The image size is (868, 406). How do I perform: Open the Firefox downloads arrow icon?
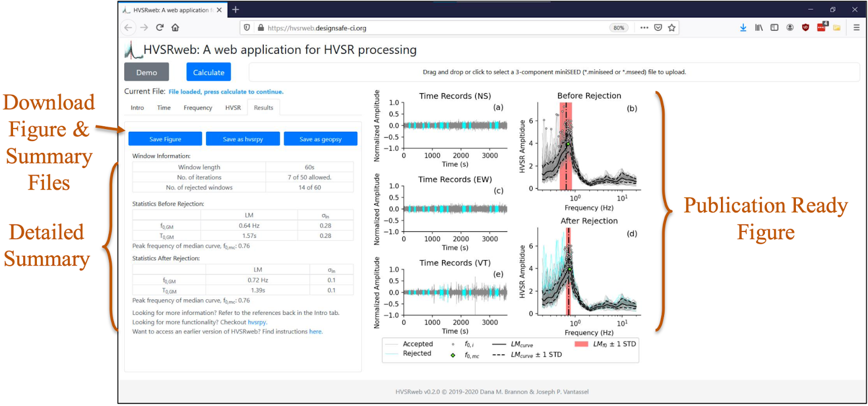pos(743,28)
